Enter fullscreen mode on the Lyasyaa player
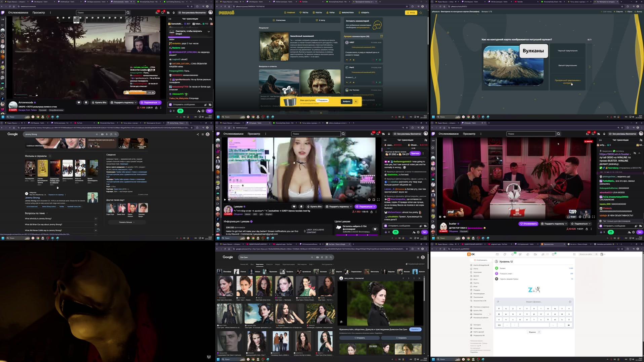 coord(378,200)
